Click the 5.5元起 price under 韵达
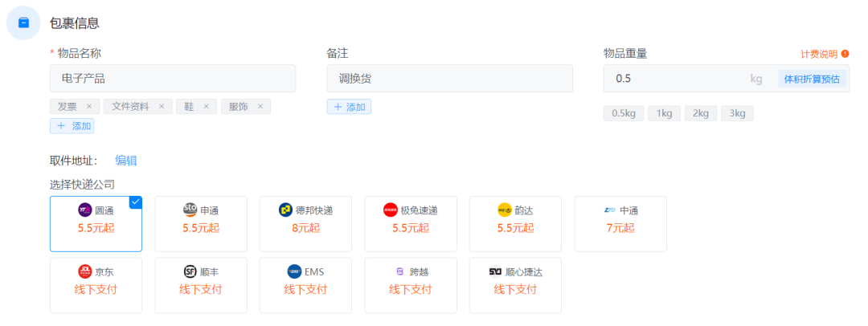 coord(515,228)
